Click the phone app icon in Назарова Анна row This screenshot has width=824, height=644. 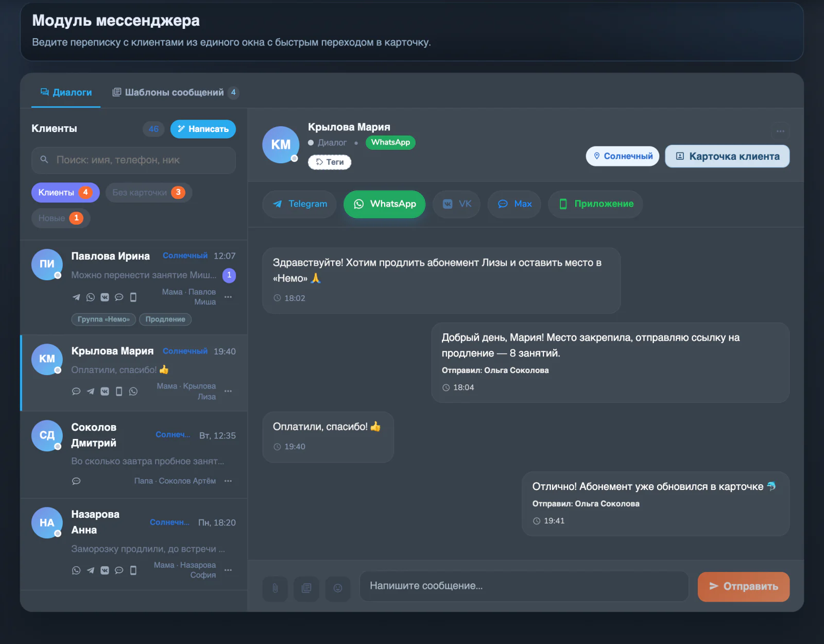133,570
